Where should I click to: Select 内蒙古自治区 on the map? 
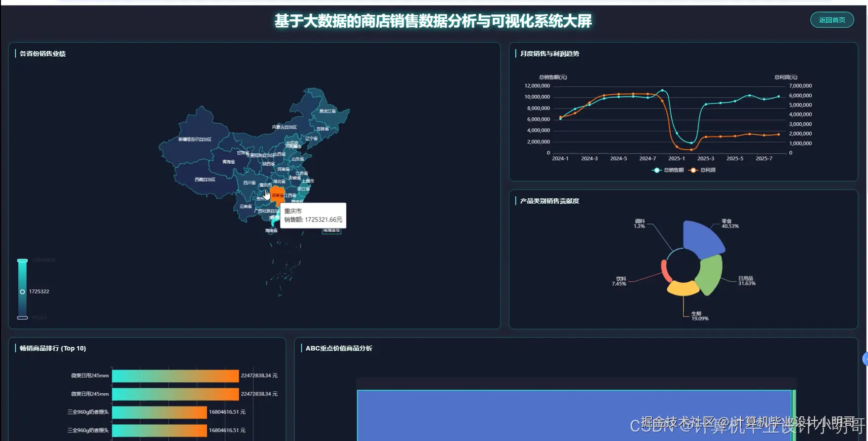coord(285,127)
